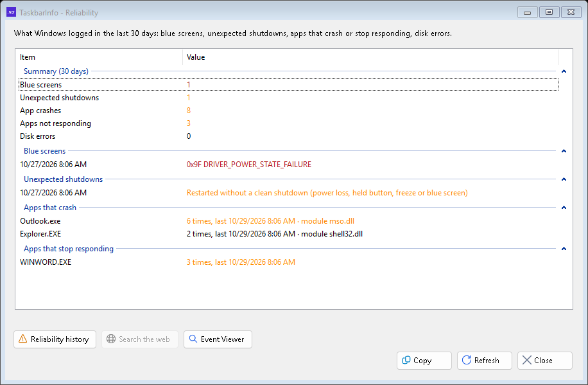Collapse the Apps that crash group
Image resolution: width=588 pixels, height=385 pixels.
click(564, 208)
